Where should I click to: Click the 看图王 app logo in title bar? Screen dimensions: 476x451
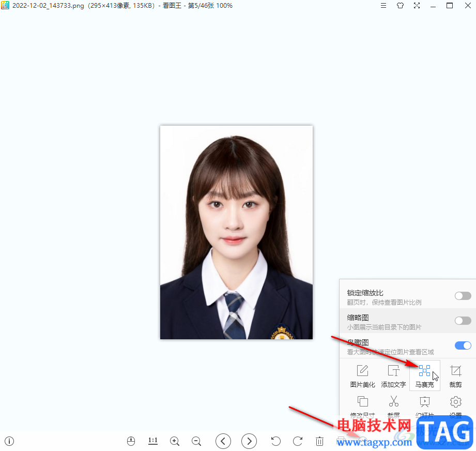(x=5, y=6)
